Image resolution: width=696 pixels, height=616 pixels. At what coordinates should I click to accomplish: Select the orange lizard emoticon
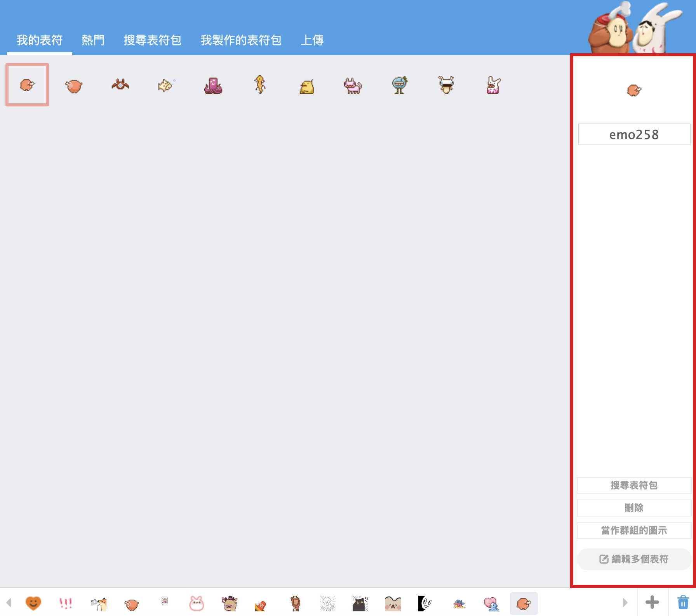tap(260, 85)
